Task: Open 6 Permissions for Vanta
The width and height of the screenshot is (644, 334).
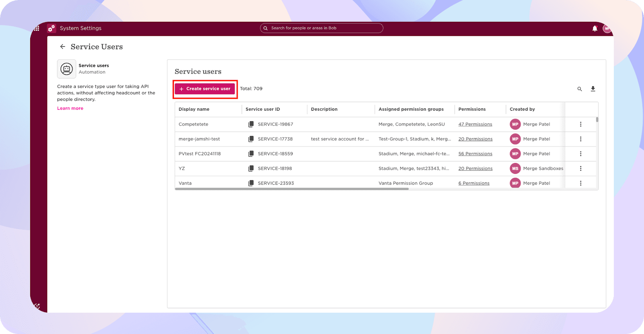Action: tap(474, 183)
